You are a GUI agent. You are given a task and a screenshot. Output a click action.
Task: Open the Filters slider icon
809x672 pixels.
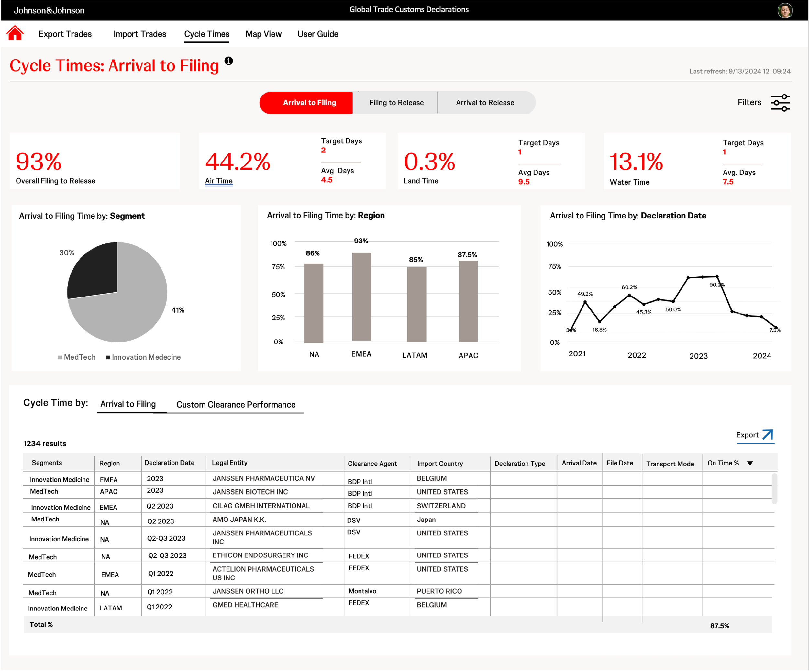coord(780,103)
